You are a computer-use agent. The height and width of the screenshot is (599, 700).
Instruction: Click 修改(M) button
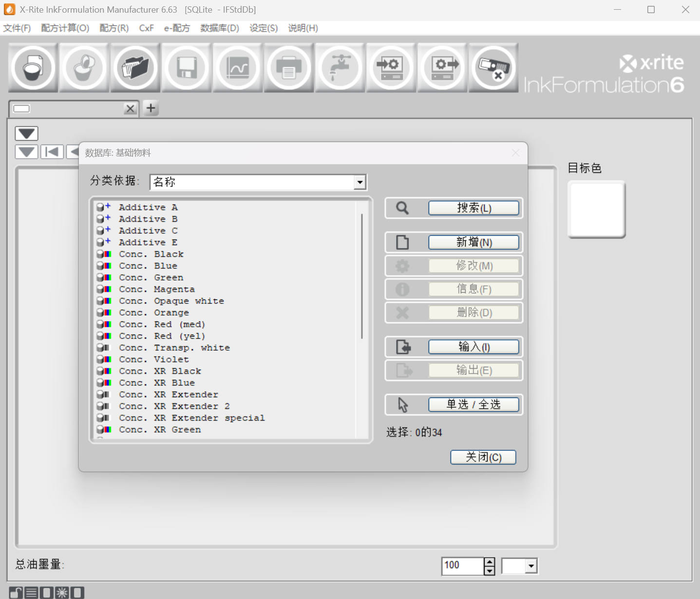click(473, 266)
